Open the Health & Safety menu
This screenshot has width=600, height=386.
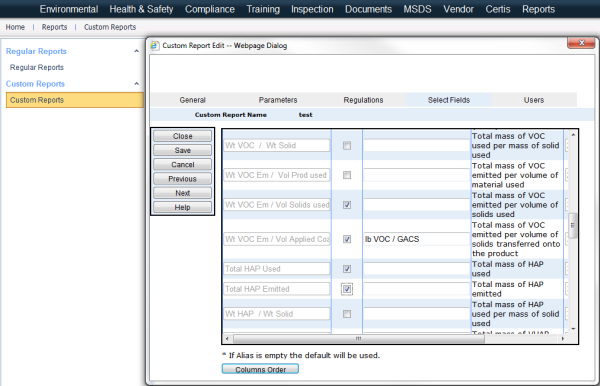pyautogui.click(x=141, y=9)
